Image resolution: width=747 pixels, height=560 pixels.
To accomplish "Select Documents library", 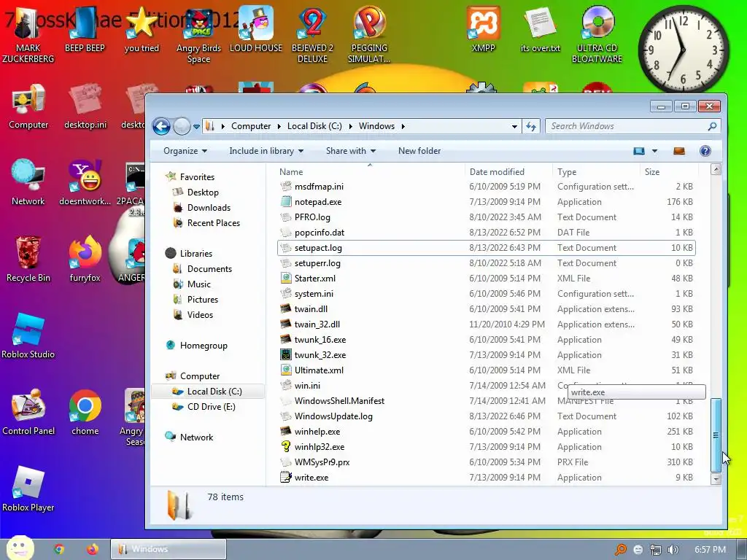I will [209, 269].
